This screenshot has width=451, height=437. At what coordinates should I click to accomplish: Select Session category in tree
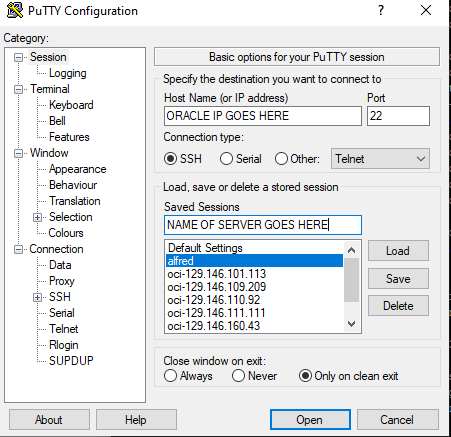48,57
